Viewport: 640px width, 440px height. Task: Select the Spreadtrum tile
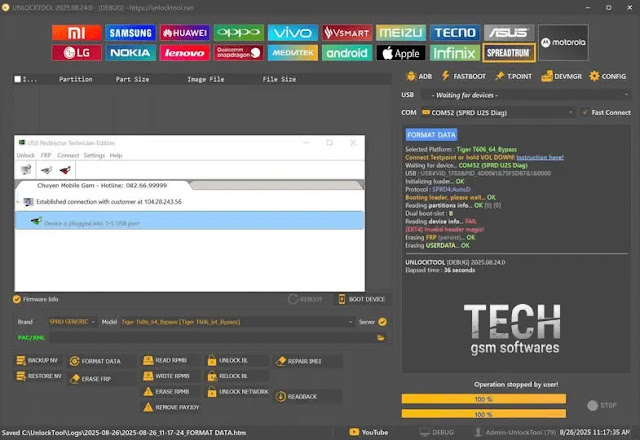[509, 53]
